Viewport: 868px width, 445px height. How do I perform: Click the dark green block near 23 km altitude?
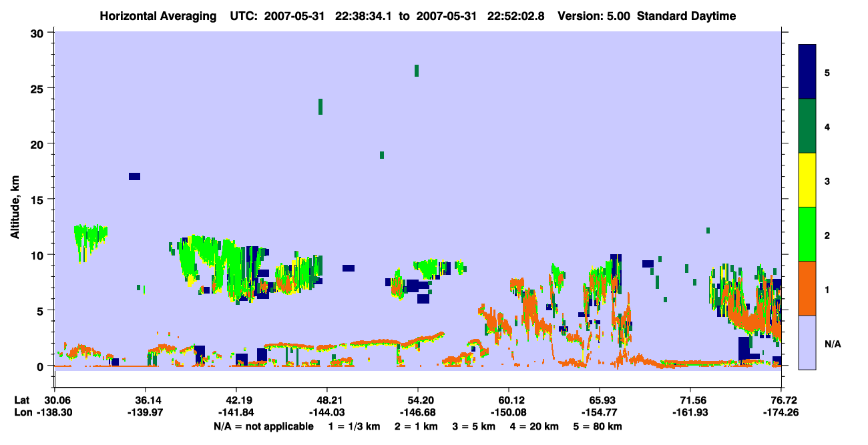(x=320, y=107)
